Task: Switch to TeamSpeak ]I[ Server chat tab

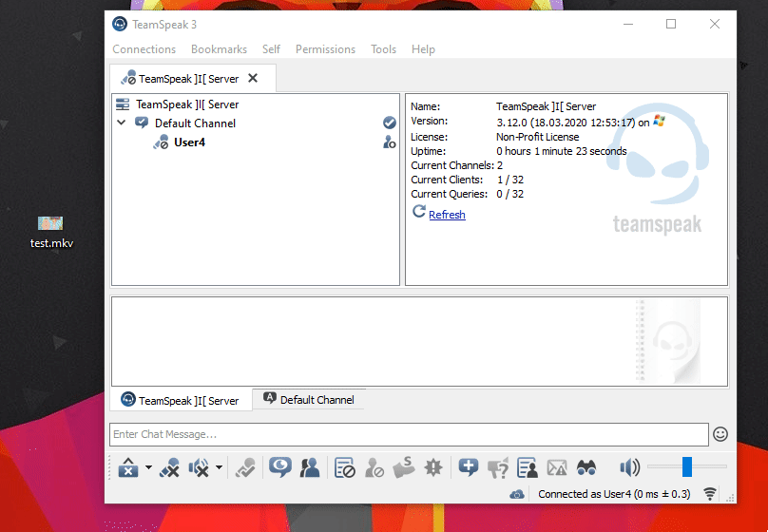Action: [x=181, y=400]
